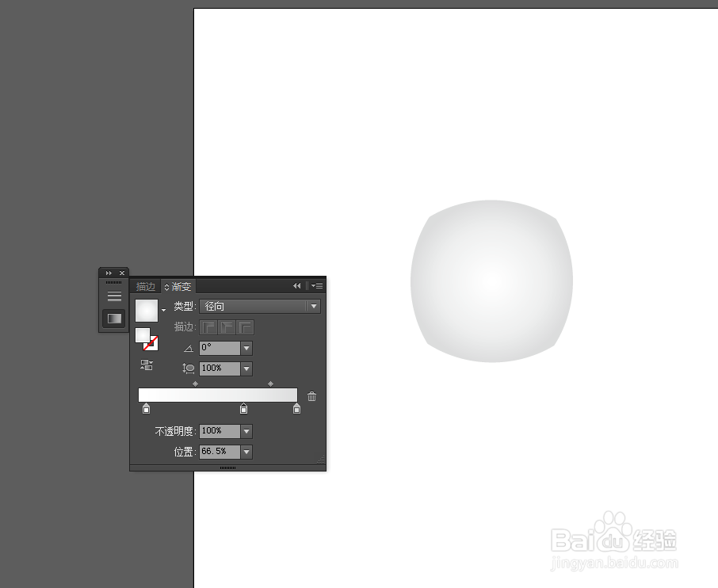Delete the selected stop with trash icon
The height and width of the screenshot is (588, 718).
pyautogui.click(x=311, y=396)
